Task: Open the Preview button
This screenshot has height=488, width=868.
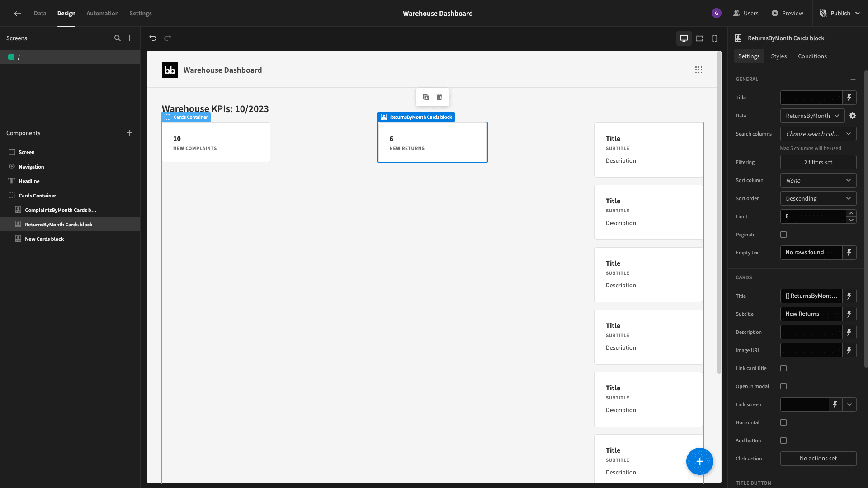Action: (x=787, y=14)
